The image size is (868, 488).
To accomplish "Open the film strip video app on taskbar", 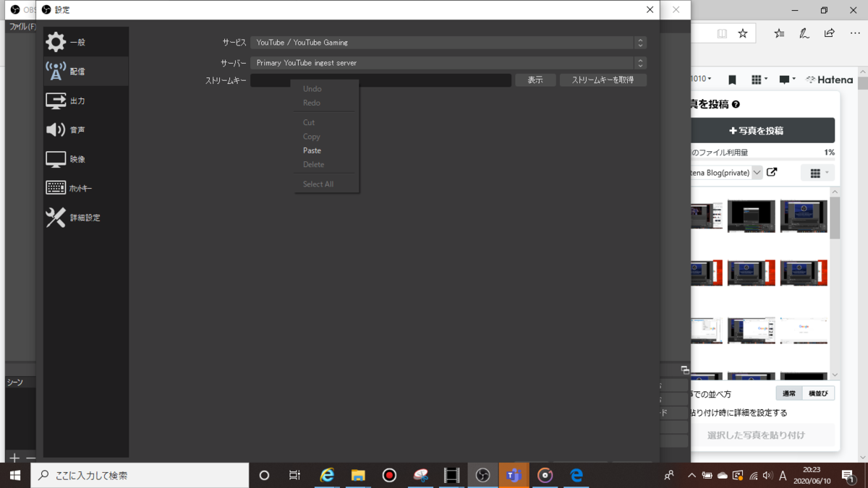I will pyautogui.click(x=452, y=475).
